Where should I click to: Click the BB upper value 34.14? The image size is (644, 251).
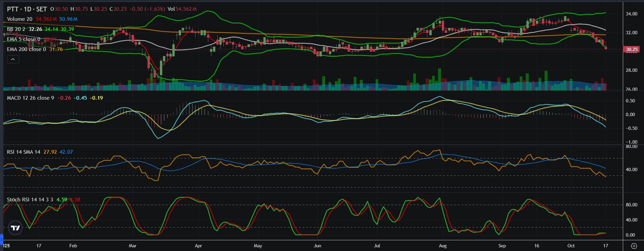click(x=51, y=29)
